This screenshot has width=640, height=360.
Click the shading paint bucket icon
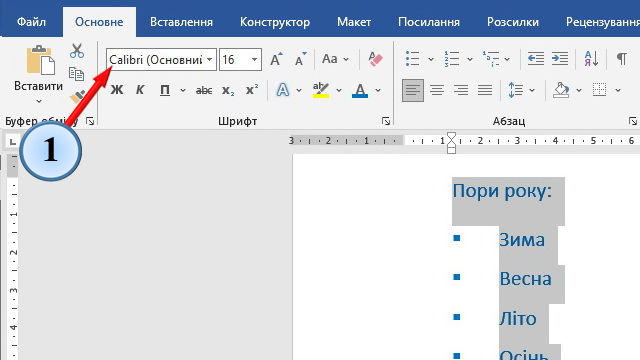[x=561, y=90]
